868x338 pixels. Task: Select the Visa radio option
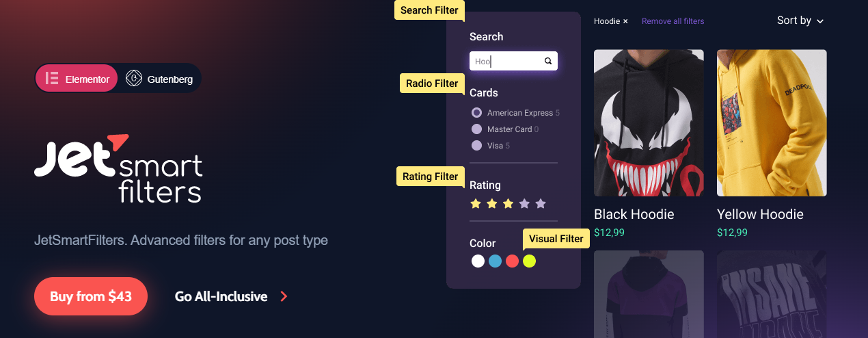tap(477, 146)
